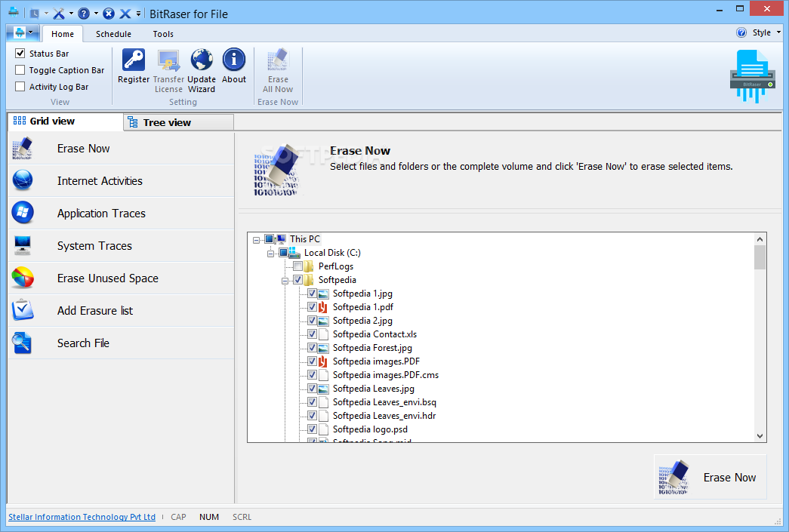Click the tools wrench icon in quick access toolbar
This screenshot has height=532, width=789.
tap(59, 14)
